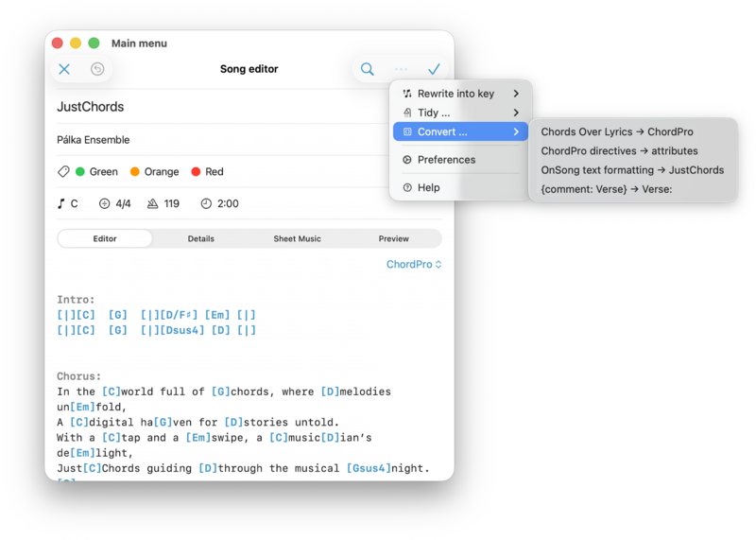Click the time signature icon beside 4/4
The height and width of the screenshot is (540, 756).
(104, 203)
